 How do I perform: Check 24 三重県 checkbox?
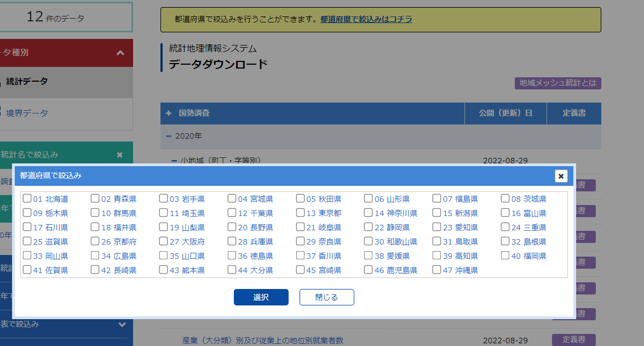[x=505, y=226]
